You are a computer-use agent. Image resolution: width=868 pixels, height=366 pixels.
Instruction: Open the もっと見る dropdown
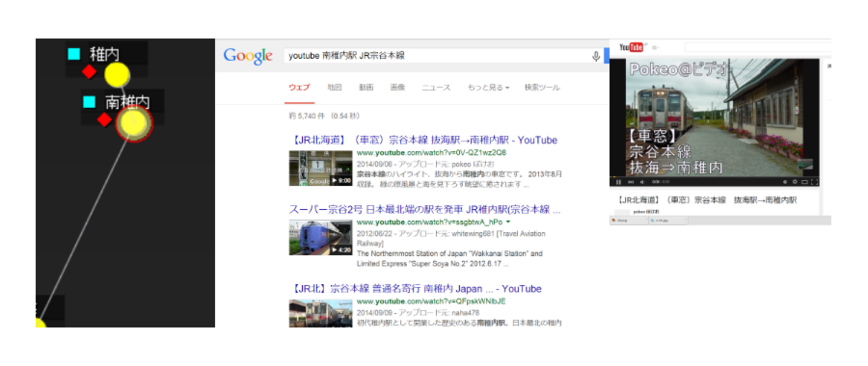488,88
